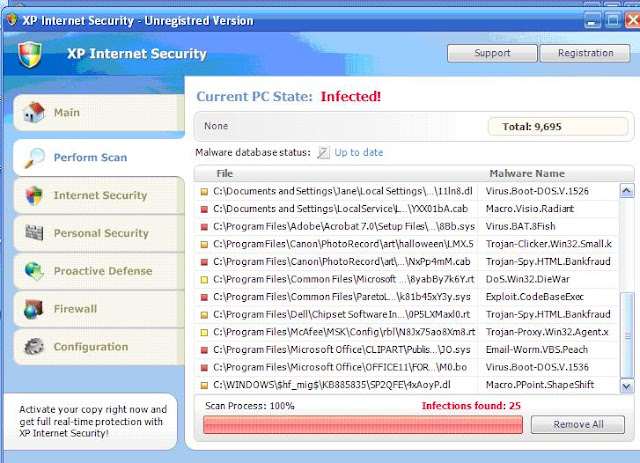
Task: Click the shield icon beside Internet Security
Action: pyautogui.click(x=34, y=196)
